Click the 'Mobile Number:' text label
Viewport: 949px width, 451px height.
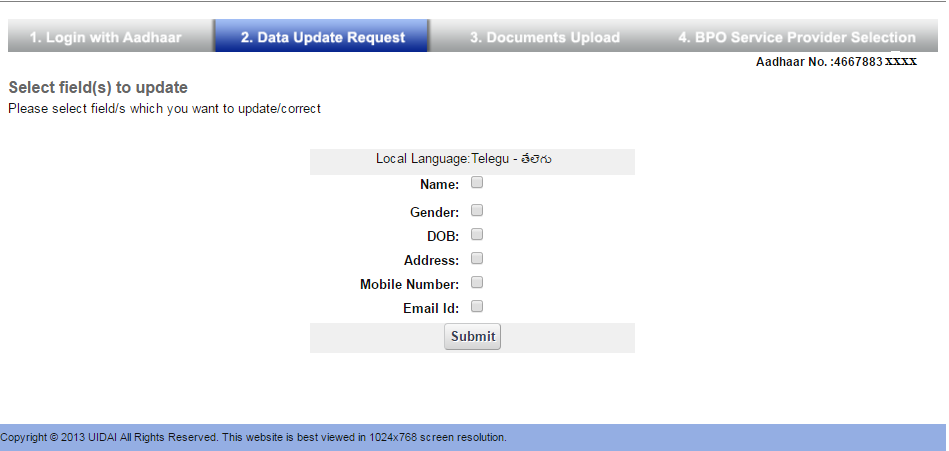click(x=409, y=285)
